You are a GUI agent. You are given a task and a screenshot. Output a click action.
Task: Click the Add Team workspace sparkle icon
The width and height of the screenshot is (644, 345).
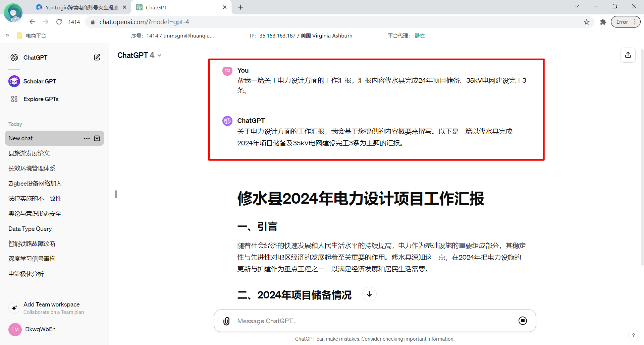(x=14, y=307)
